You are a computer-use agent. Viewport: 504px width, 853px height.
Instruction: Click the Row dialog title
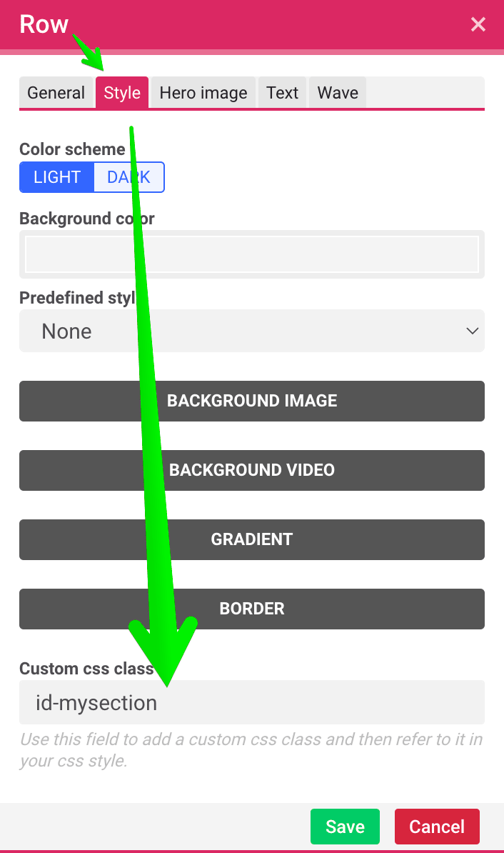[x=44, y=24]
